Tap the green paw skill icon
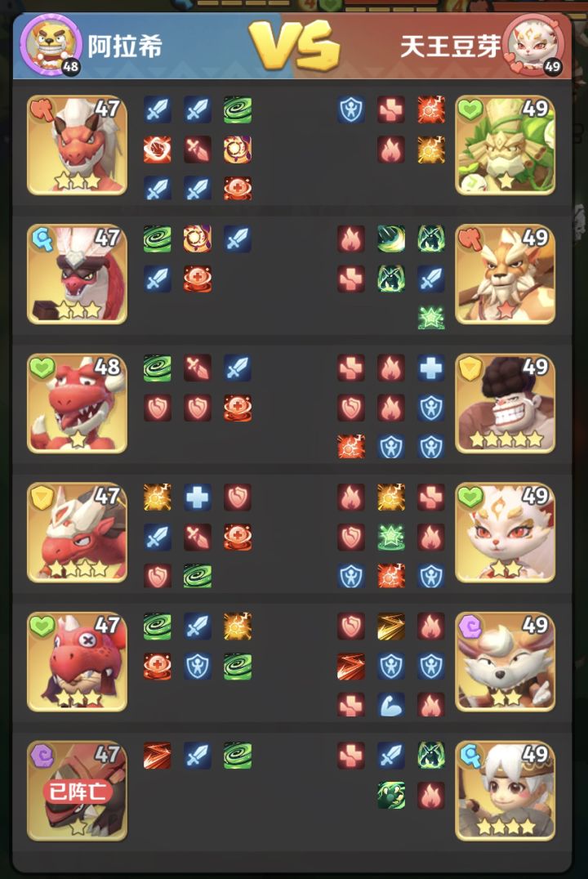Screen dimensions: 588x879 coord(390,795)
